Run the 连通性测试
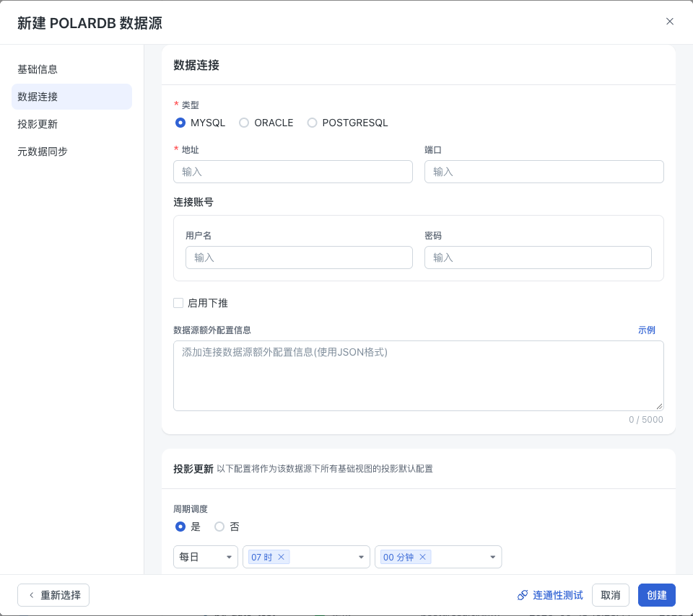This screenshot has height=616, width=693. click(x=550, y=595)
